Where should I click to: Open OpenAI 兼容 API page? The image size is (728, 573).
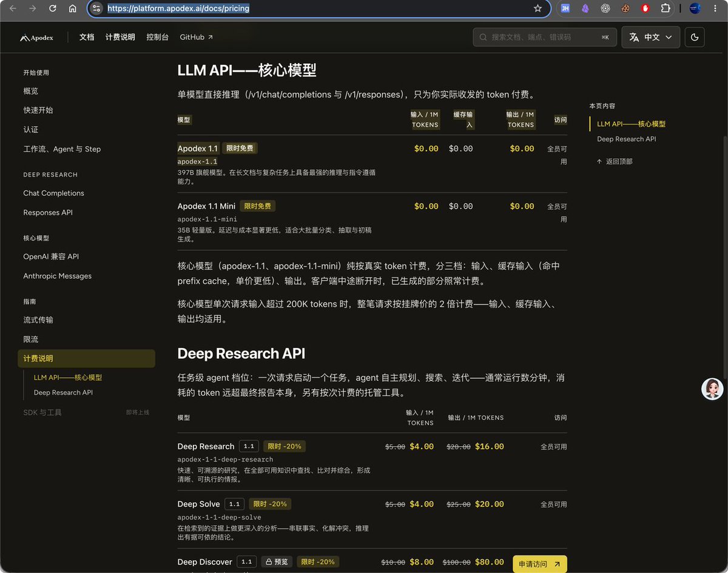click(x=51, y=256)
